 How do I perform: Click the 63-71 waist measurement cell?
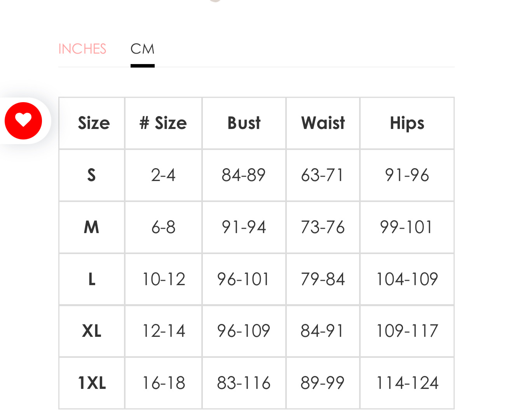[323, 175]
